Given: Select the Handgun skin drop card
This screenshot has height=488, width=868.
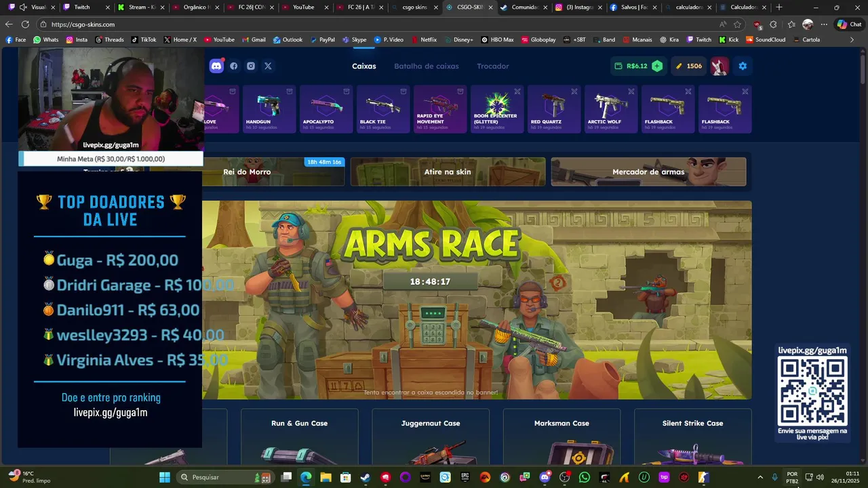Looking at the screenshot, I should coord(269,109).
